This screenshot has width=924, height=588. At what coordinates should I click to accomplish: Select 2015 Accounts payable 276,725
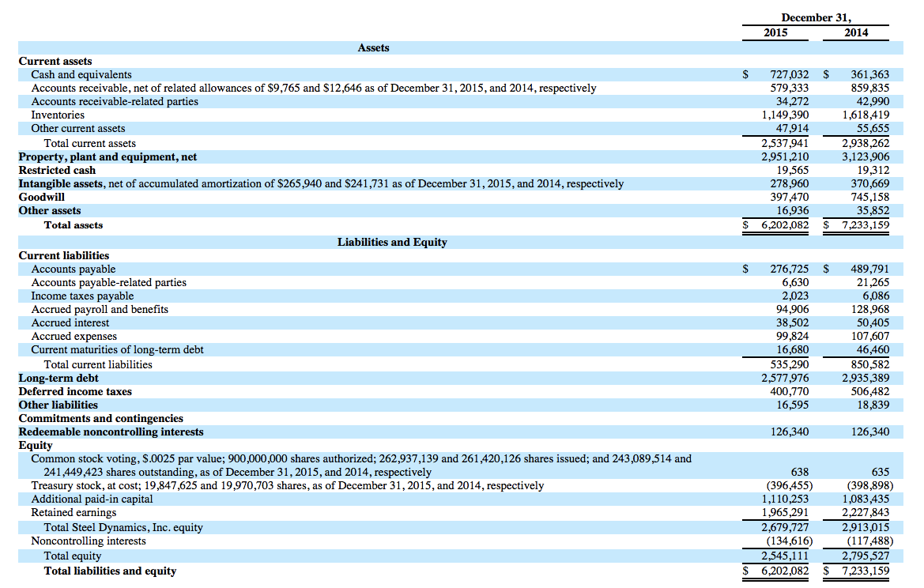789,269
